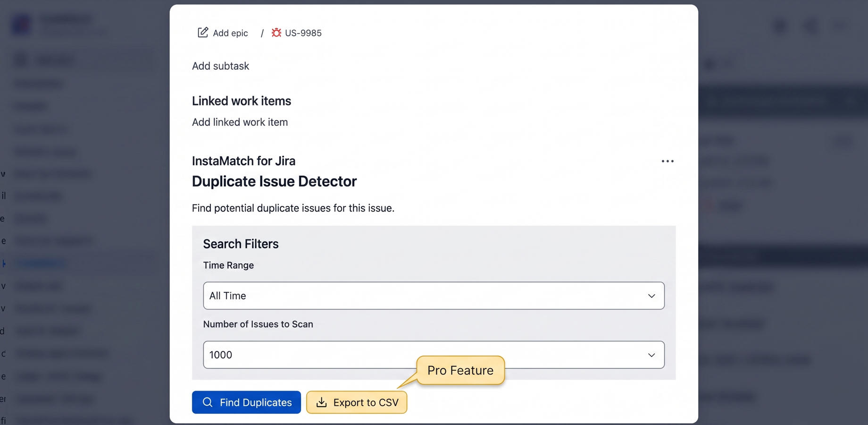Open the Number of Issues to Scan dropdown
This screenshot has height=425, width=868.
coord(434,355)
